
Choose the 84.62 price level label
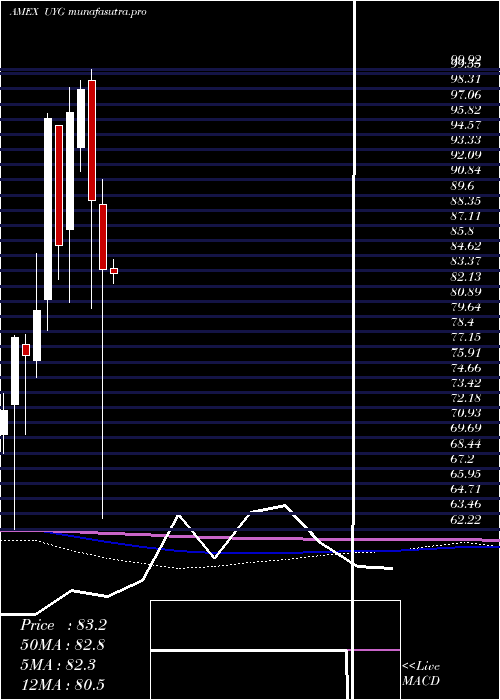[x=466, y=246]
